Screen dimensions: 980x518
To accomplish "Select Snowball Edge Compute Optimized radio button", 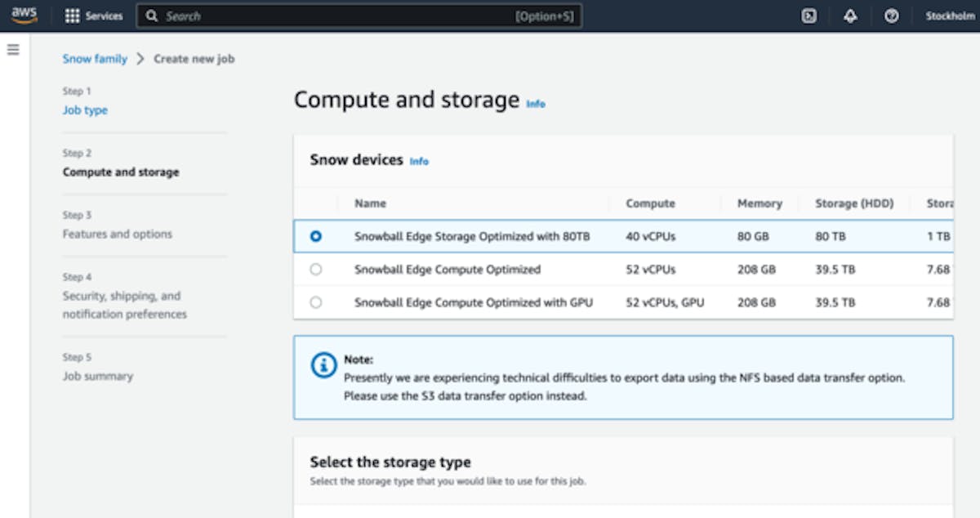I will (316, 270).
